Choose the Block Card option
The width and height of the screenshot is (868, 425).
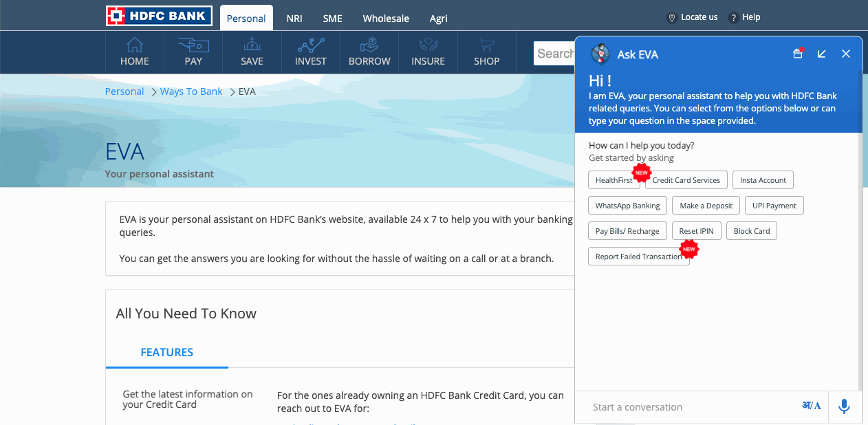[752, 231]
